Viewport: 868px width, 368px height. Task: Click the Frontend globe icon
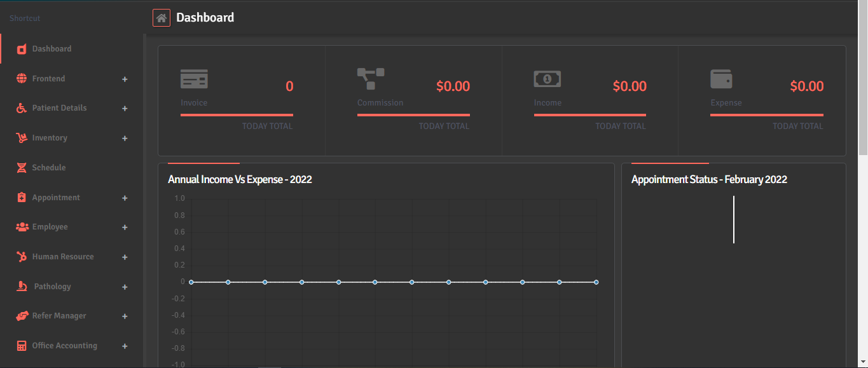[x=22, y=79]
